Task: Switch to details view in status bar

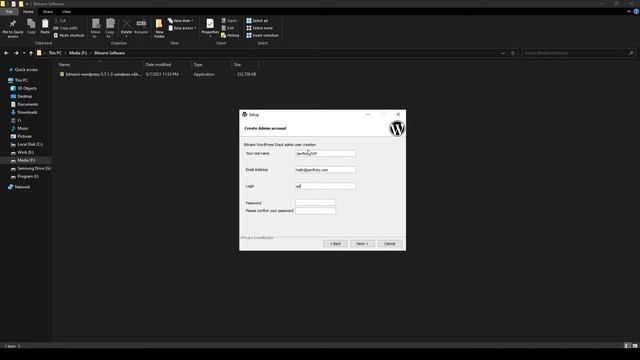Action: pyautogui.click(x=627, y=346)
